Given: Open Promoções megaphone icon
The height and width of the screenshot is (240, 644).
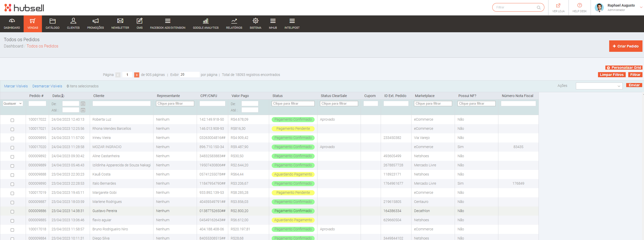Looking at the screenshot, I should coord(95,21).
